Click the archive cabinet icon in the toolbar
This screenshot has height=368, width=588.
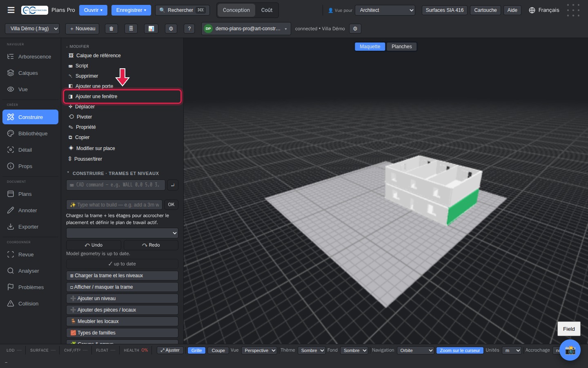point(131,29)
